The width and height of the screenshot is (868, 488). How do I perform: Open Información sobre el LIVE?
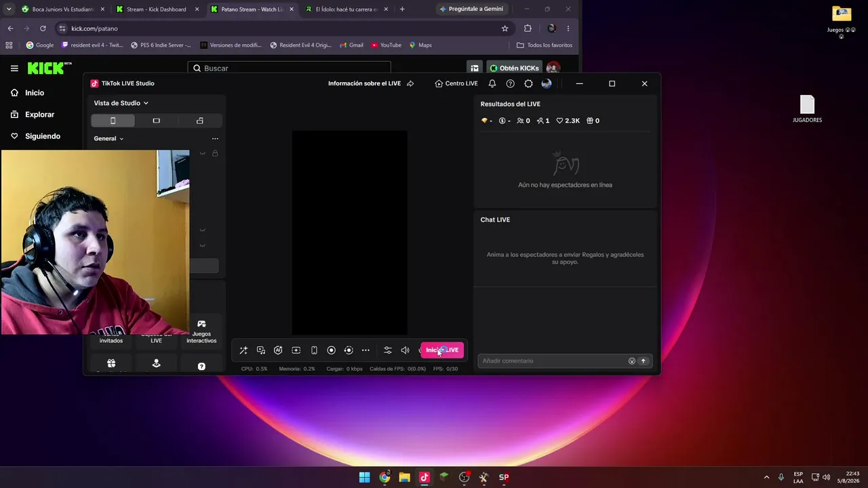click(371, 83)
